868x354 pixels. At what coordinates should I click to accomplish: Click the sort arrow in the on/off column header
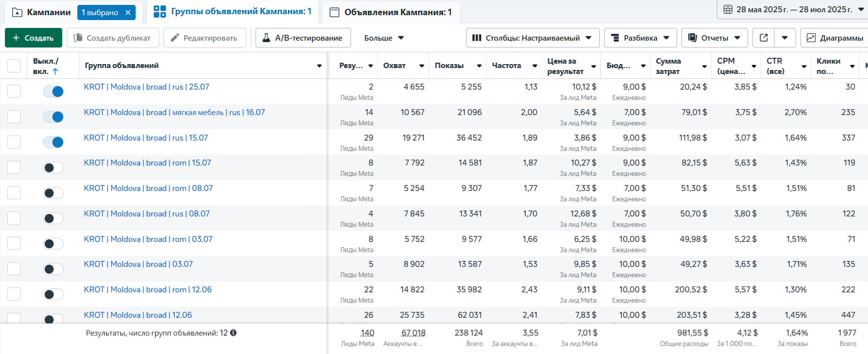tap(55, 71)
